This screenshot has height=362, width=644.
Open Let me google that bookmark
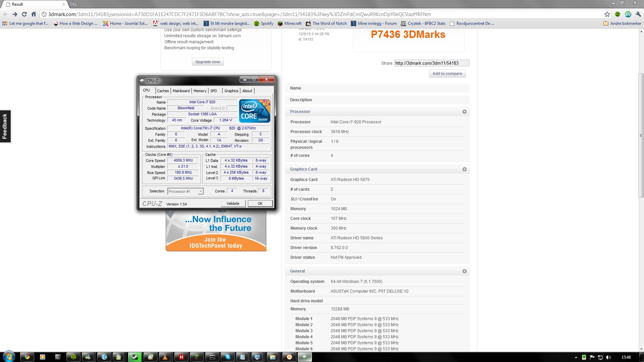25,23
